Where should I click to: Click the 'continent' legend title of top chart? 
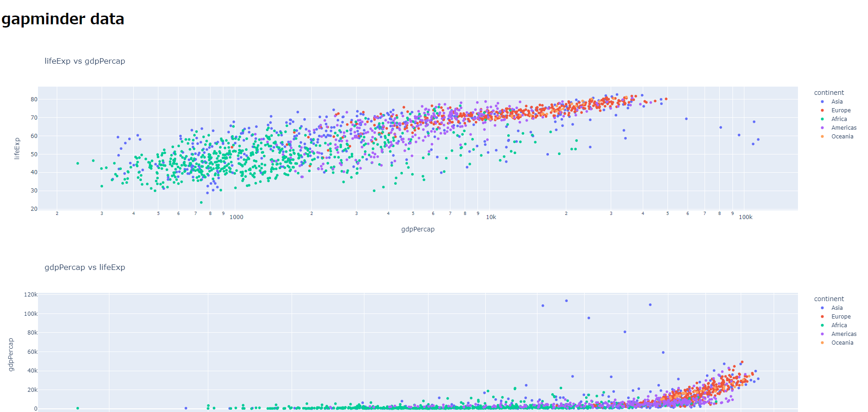tap(829, 93)
